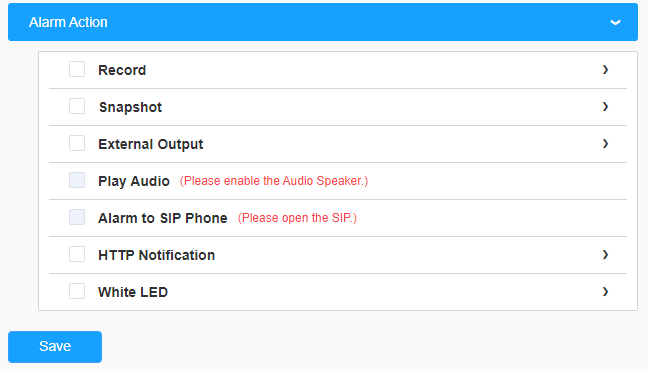Enable the HTTP Notification checkbox

click(77, 254)
